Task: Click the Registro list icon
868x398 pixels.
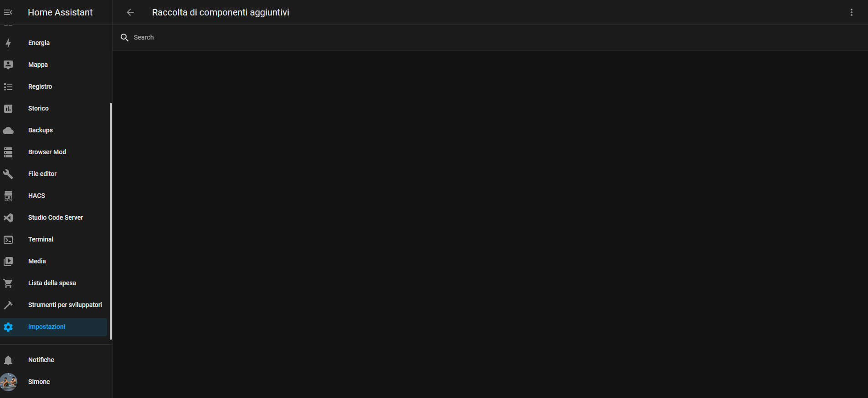Action: tap(8, 87)
